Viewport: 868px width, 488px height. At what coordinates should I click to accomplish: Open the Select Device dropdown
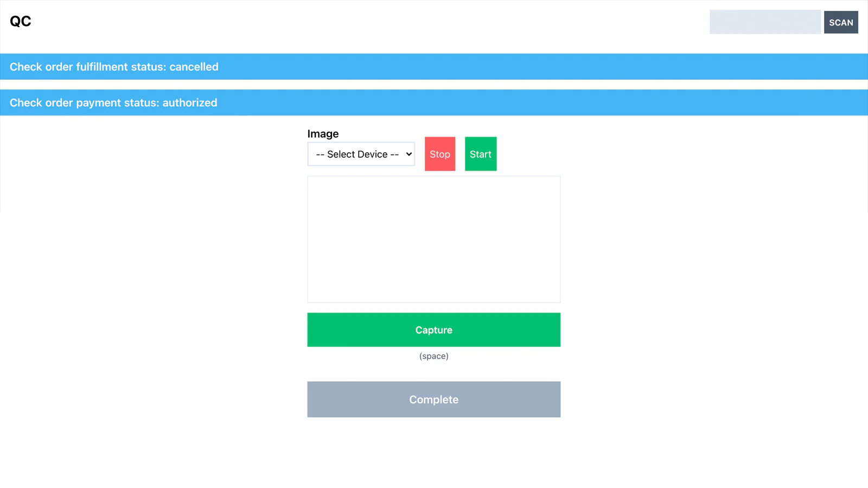pos(361,154)
